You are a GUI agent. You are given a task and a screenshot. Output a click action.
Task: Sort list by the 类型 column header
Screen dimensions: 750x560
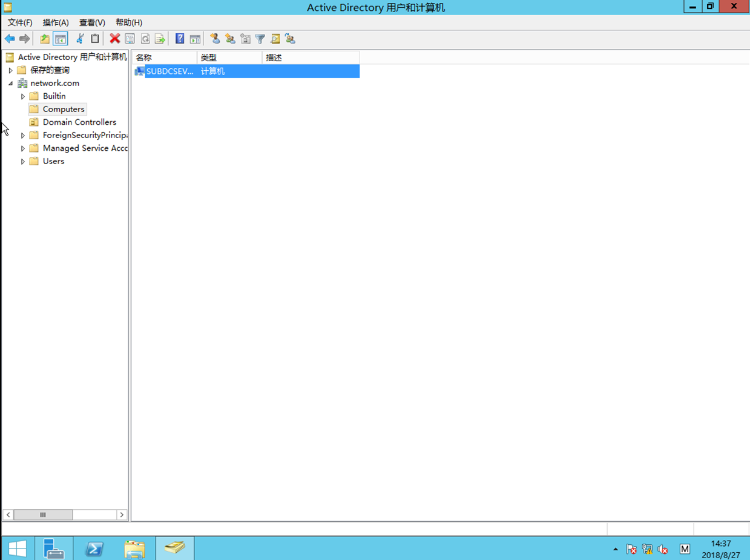pyautogui.click(x=229, y=58)
